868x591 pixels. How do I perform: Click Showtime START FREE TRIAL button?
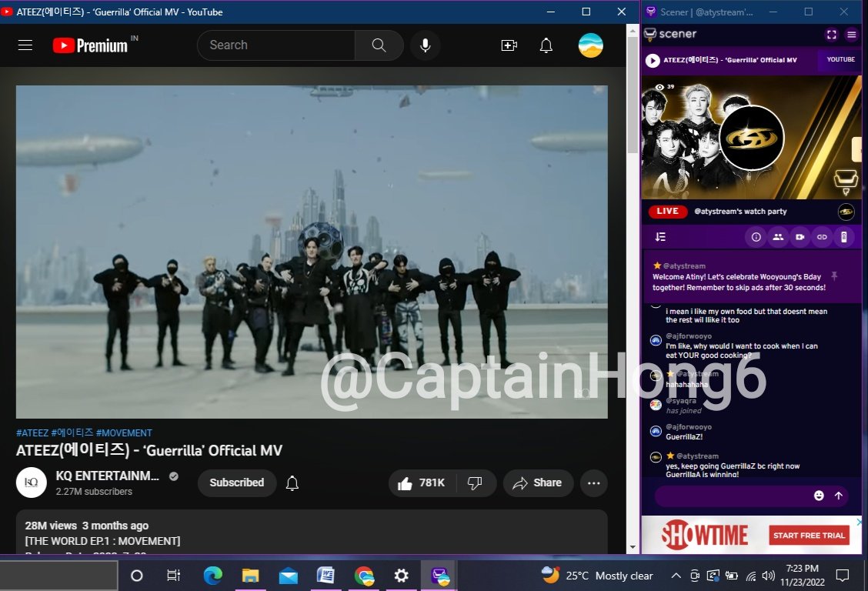[x=809, y=535]
